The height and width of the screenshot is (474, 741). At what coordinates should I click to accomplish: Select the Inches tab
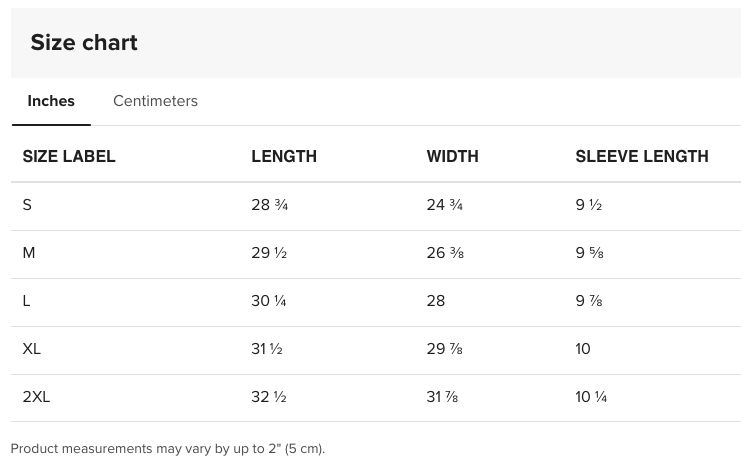click(51, 101)
